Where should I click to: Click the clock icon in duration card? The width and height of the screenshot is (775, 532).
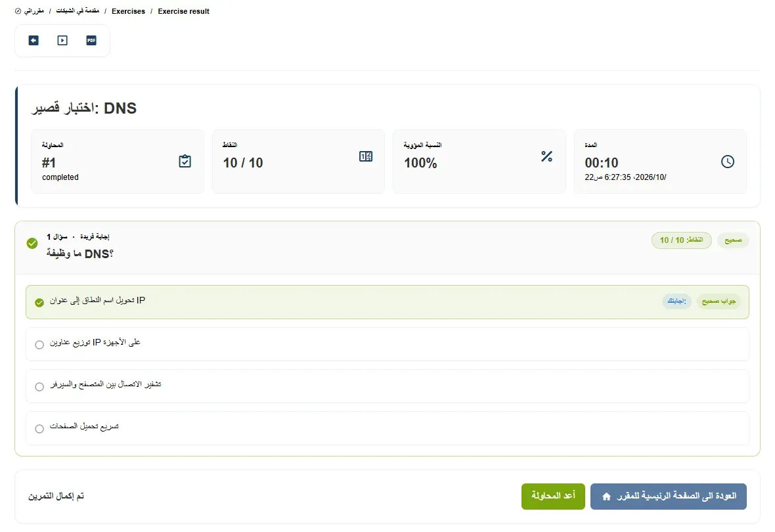tap(728, 162)
